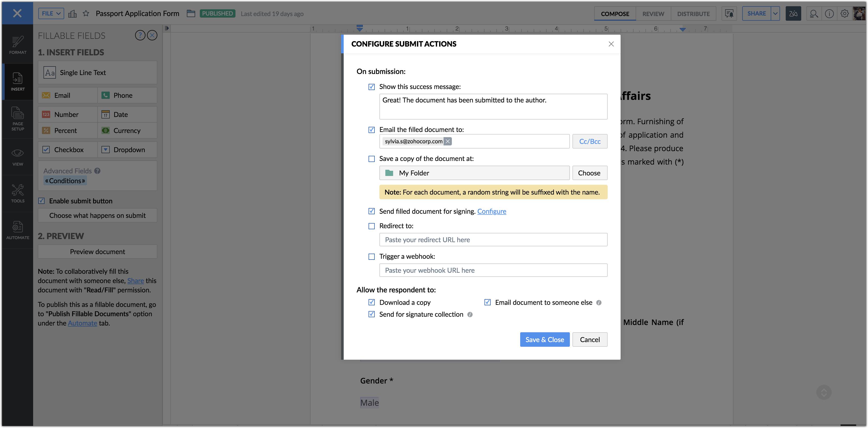
Task: Switch to the REVIEW tab
Action: click(x=653, y=14)
